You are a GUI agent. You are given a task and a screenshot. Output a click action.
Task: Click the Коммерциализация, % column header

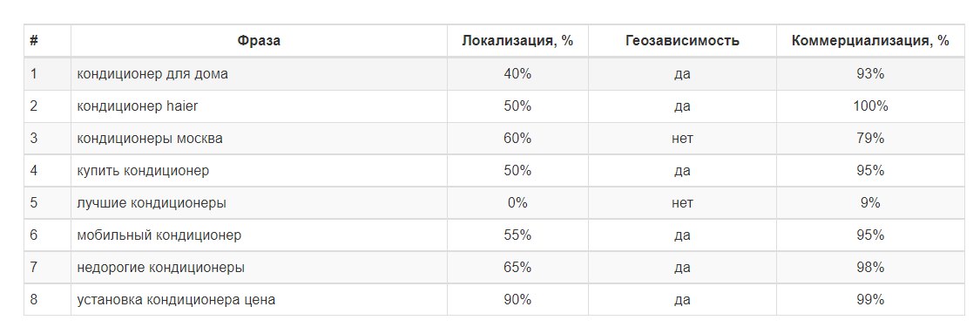click(x=870, y=41)
